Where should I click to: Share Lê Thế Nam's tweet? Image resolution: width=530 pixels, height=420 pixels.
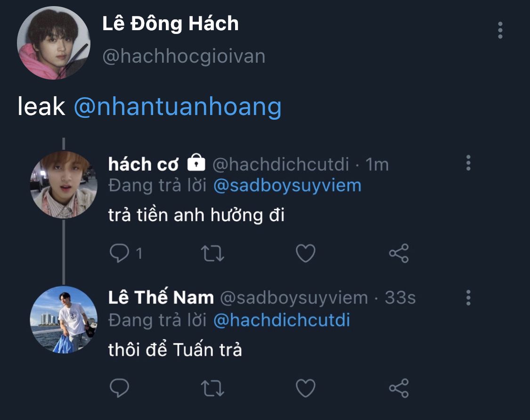pos(399,388)
